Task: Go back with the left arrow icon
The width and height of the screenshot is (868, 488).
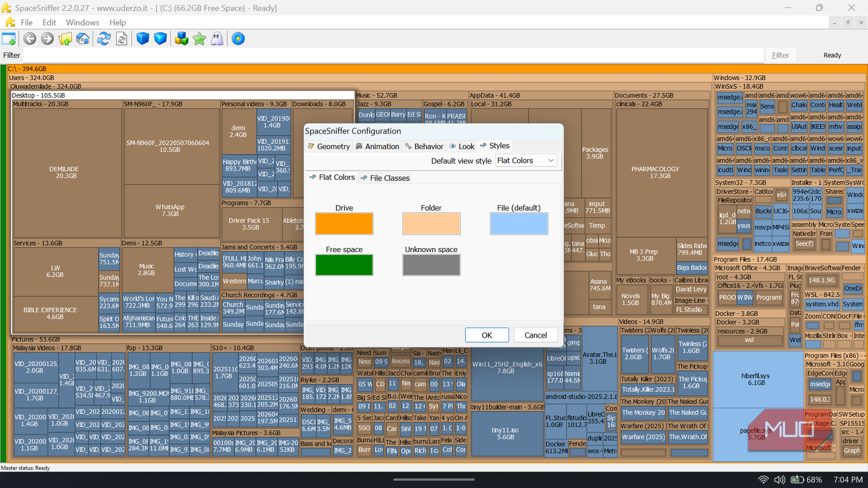Action: click(x=30, y=39)
